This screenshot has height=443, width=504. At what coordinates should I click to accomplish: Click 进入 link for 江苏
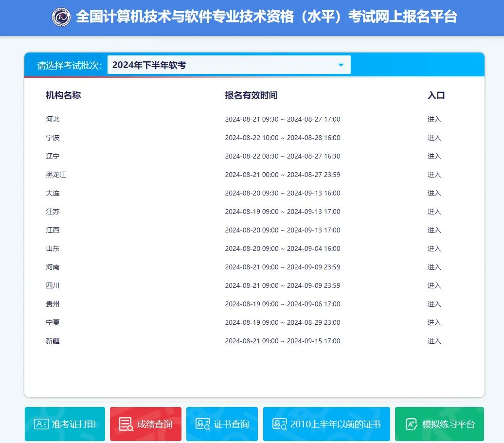(x=434, y=212)
